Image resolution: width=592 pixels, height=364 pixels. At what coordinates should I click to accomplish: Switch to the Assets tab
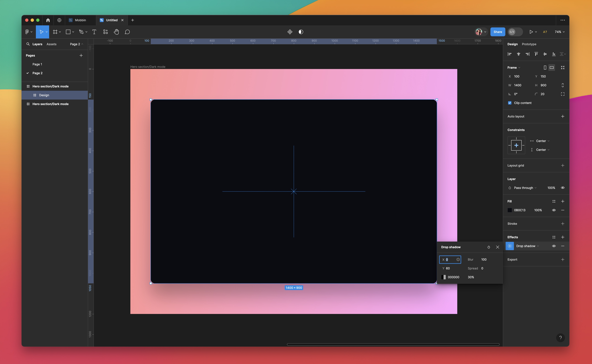click(x=51, y=44)
